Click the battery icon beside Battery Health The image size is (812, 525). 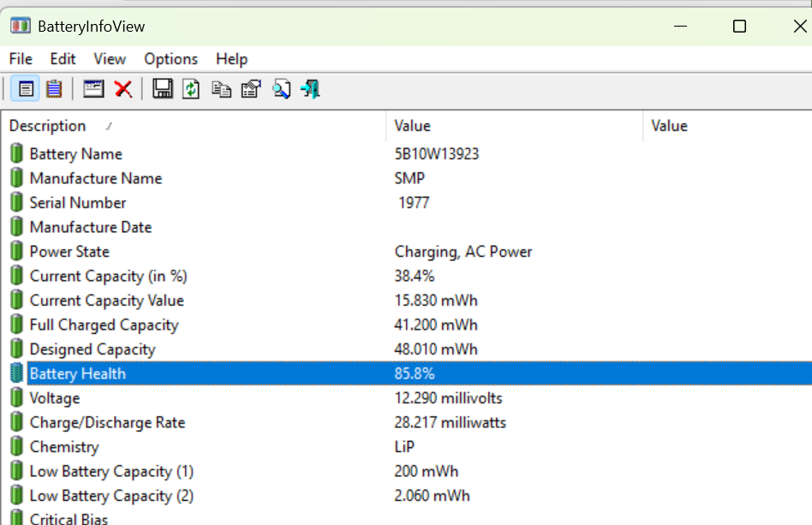pyautogui.click(x=16, y=373)
